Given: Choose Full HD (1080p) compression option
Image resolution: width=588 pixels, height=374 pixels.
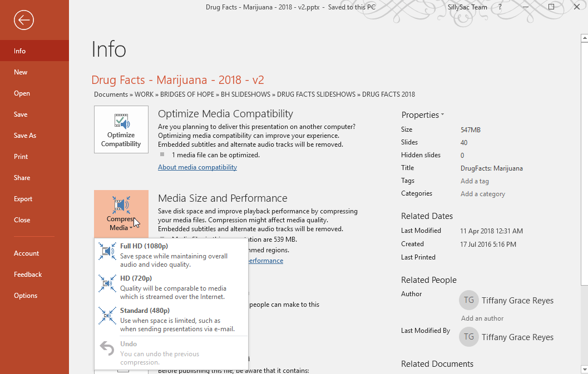Looking at the screenshot, I should pyautogui.click(x=171, y=255).
